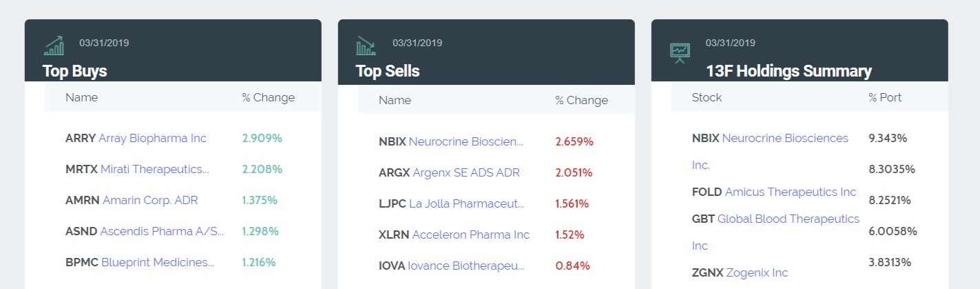Viewport: 980px width, 289px height.
Task: Click the % Change header in Top Sells
Action: pos(581,100)
